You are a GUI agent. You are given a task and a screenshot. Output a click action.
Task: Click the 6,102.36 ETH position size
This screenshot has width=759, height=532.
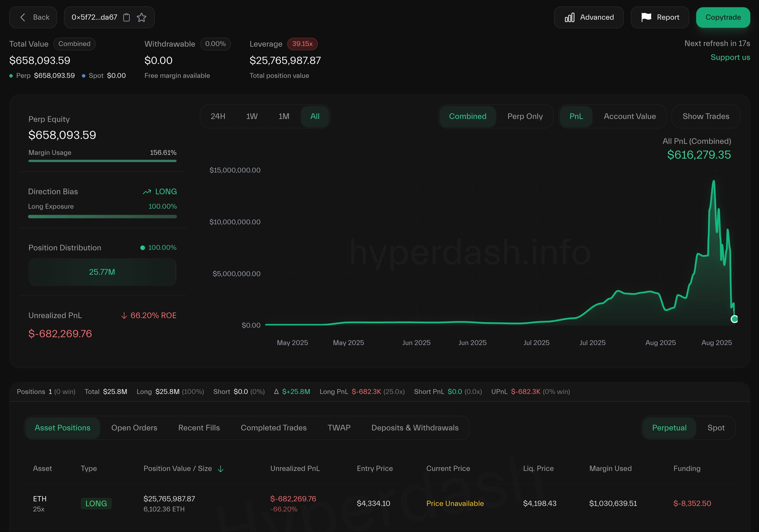(x=164, y=509)
